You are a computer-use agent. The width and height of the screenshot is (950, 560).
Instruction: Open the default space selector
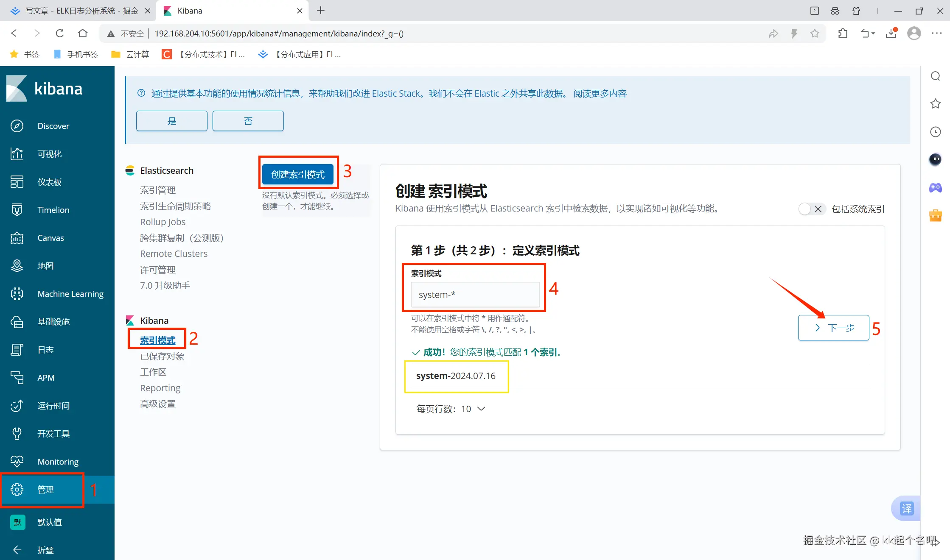[x=18, y=522]
